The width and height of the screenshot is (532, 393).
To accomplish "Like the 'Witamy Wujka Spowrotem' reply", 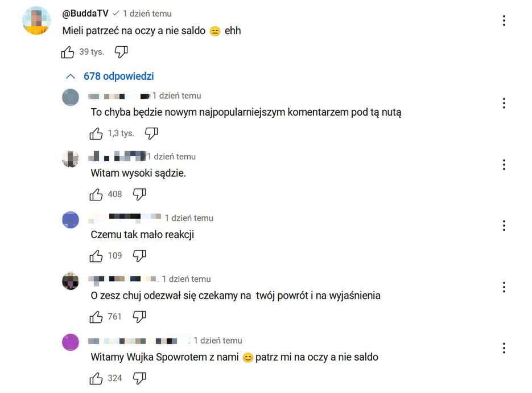I will [x=96, y=378].
